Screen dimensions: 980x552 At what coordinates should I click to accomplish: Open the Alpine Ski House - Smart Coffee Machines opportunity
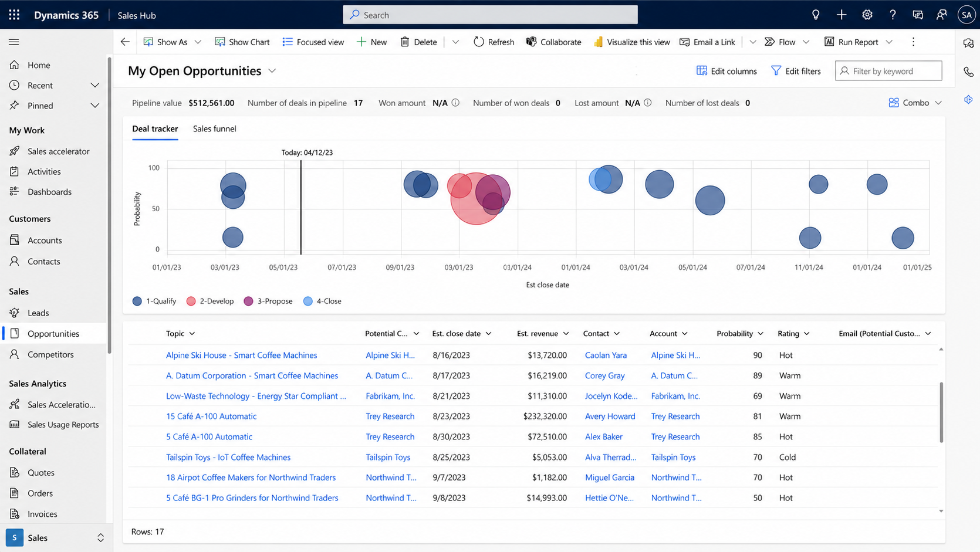[241, 355]
